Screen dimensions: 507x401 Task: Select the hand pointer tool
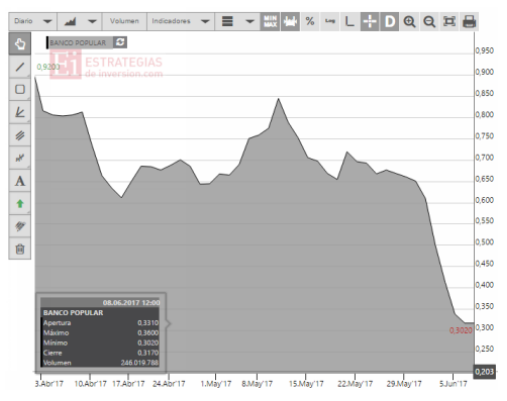20,44
